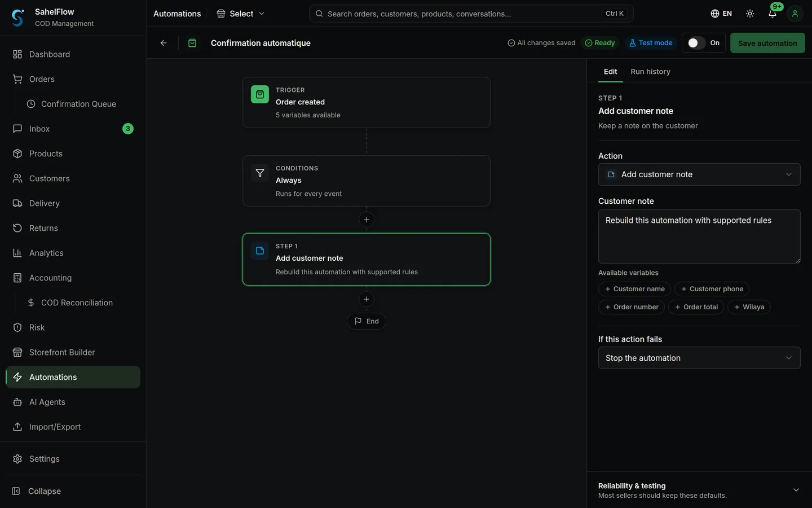
Task: Insert Customer phone variable
Action: (712, 289)
